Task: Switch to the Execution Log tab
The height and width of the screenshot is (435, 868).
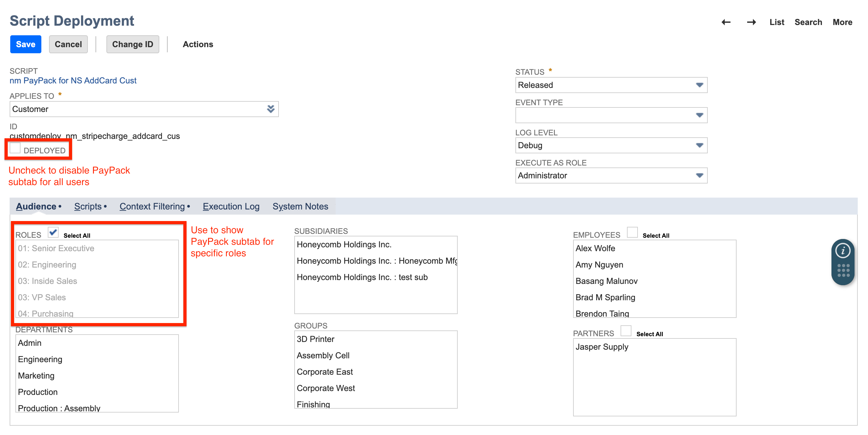Action: tap(231, 206)
